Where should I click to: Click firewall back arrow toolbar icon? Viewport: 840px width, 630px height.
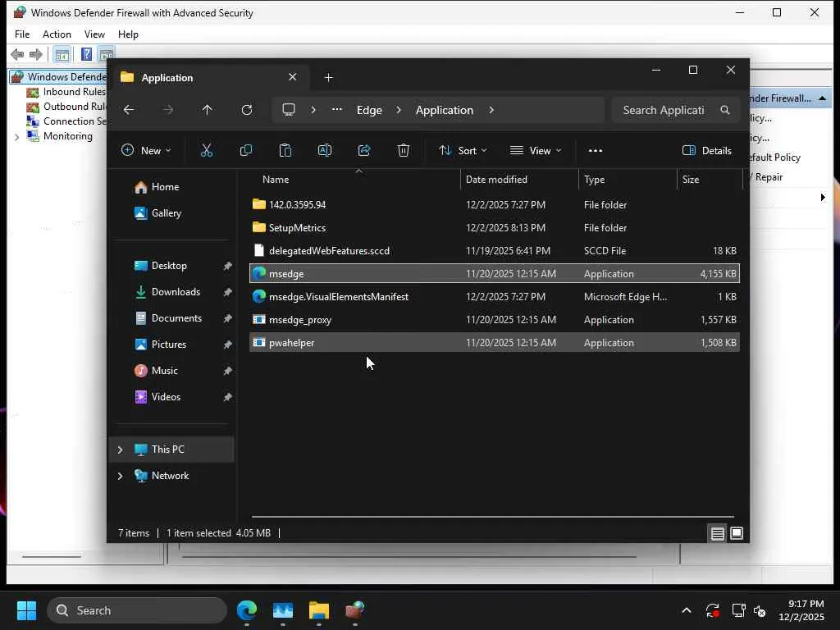17,54
